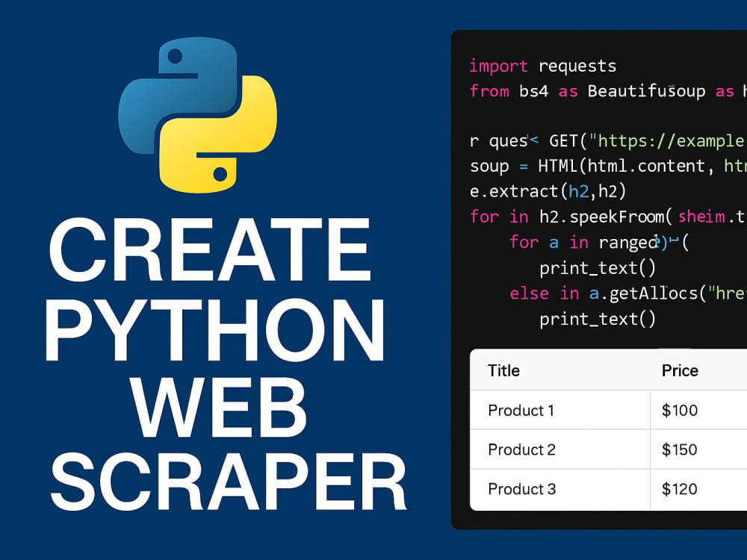
Task: Click the GET("https://example code line
Action: [x=608, y=141]
